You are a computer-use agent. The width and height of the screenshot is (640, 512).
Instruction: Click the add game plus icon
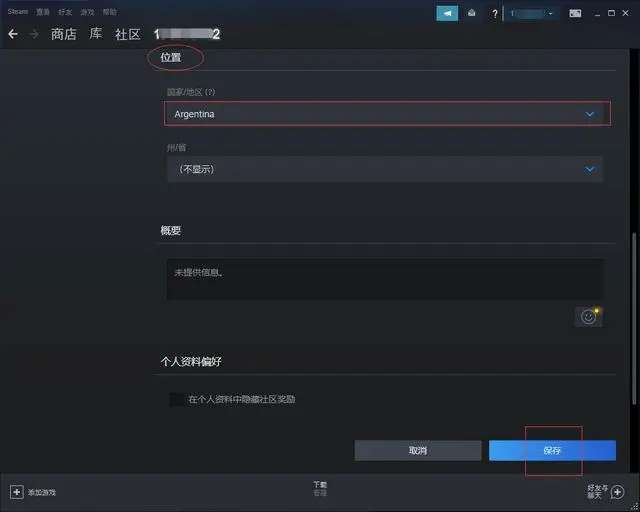16,492
